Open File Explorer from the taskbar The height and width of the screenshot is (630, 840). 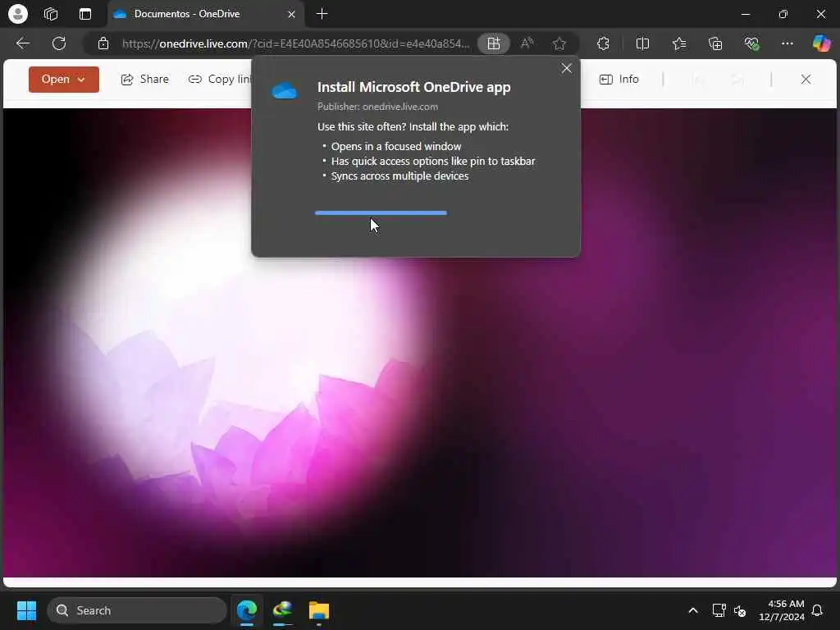click(319, 610)
